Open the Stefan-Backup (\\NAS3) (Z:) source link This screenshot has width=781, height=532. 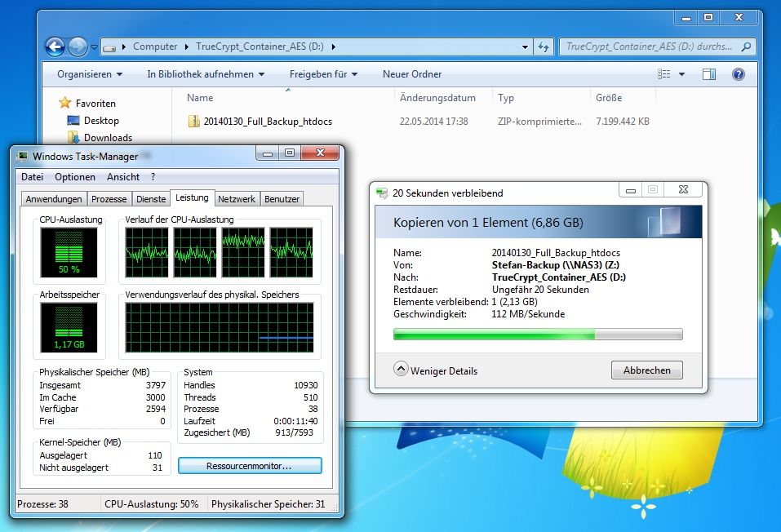click(556, 265)
